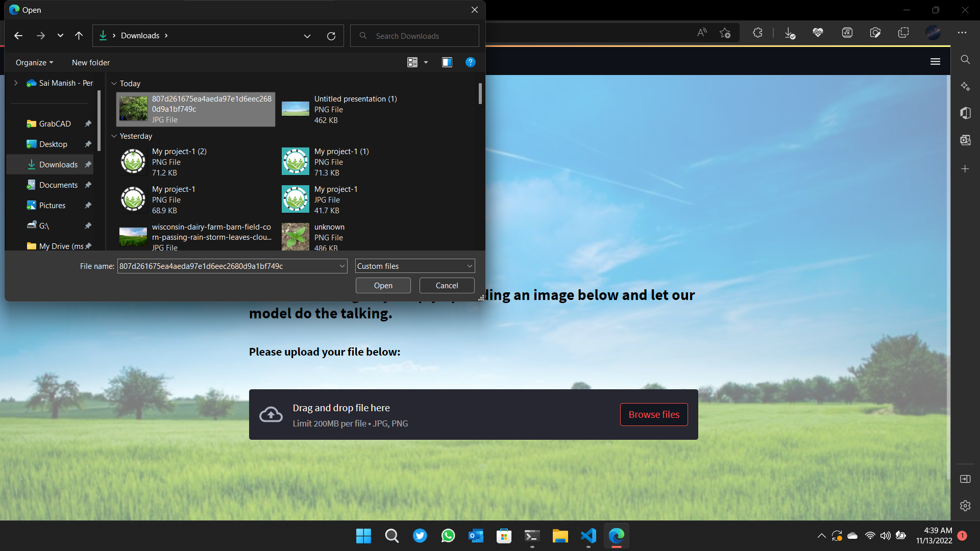980x551 pixels.
Task: Toggle the preview pane icon
Action: (x=447, y=62)
